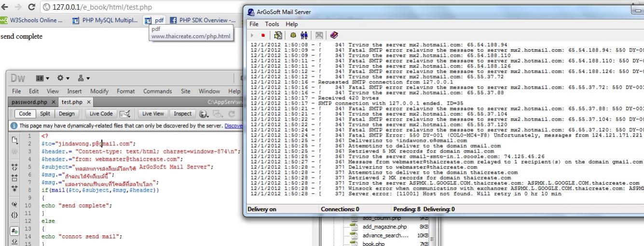This screenshot has height=246, width=644.
Task: Open Dreamweaver Commands menu
Action: pyautogui.click(x=158, y=91)
